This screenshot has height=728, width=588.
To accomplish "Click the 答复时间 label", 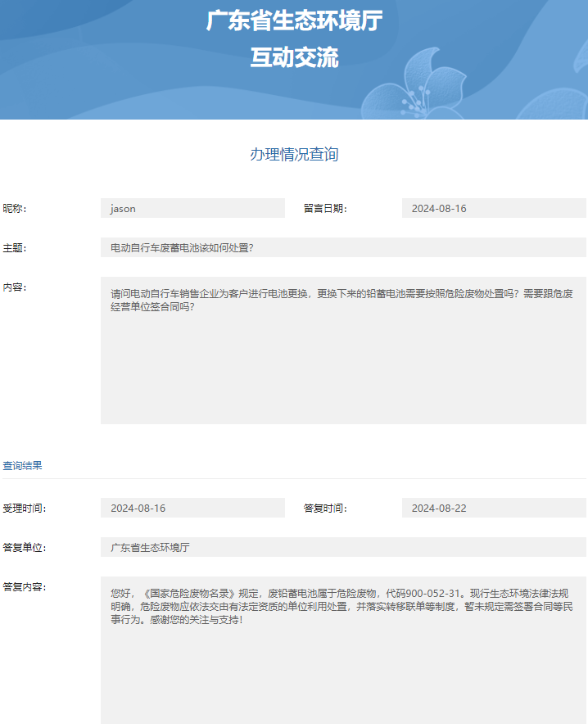I will (x=325, y=508).
